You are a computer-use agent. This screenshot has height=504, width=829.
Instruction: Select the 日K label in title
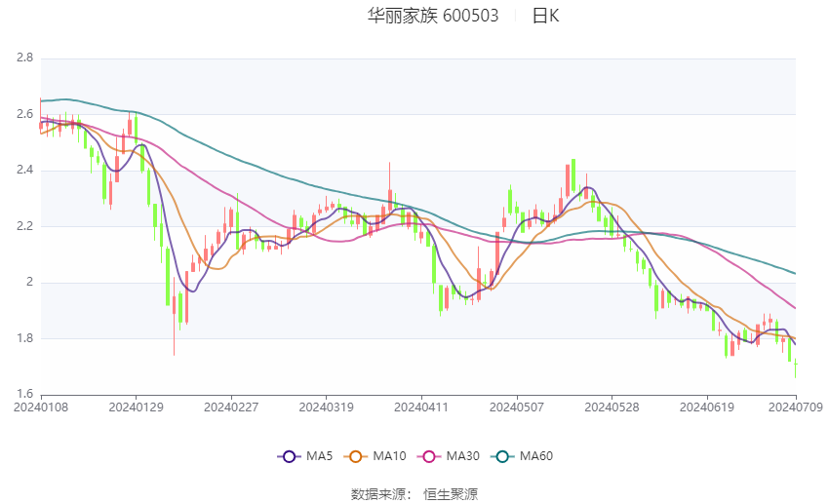tap(545, 16)
